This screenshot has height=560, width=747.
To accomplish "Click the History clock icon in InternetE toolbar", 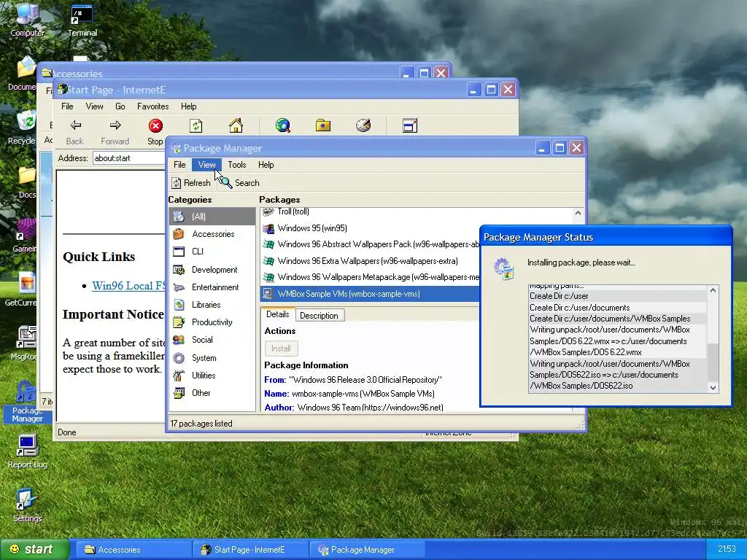I will (x=363, y=125).
